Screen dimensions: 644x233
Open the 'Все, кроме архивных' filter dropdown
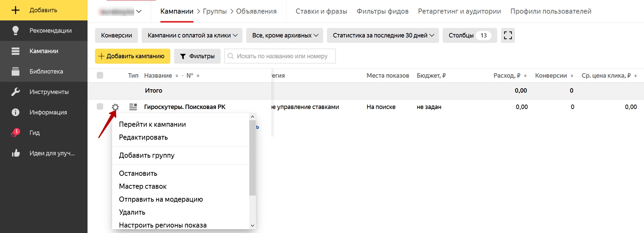pyautogui.click(x=285, y=35)
